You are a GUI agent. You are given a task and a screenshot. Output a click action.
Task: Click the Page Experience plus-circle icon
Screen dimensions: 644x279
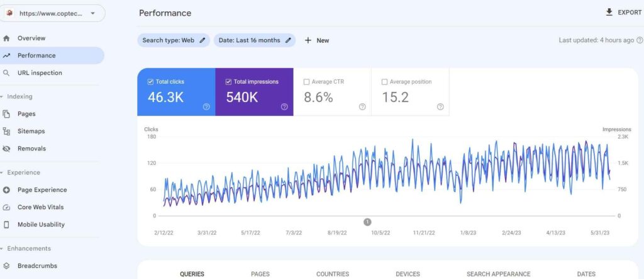[6, 190]
